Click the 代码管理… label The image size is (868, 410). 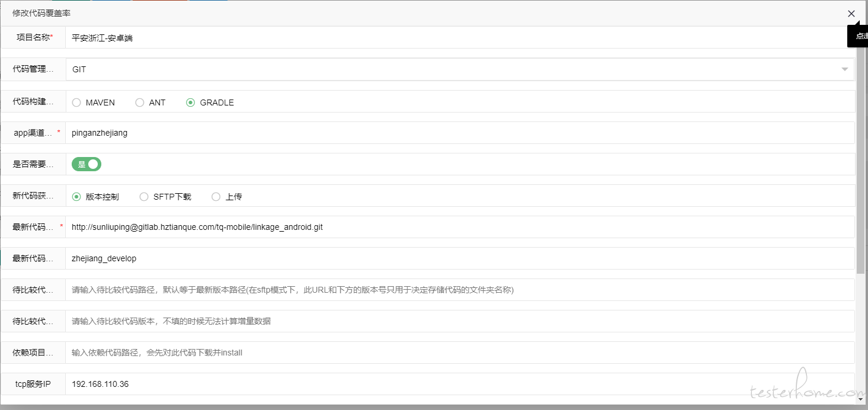[x=33, y=69]
